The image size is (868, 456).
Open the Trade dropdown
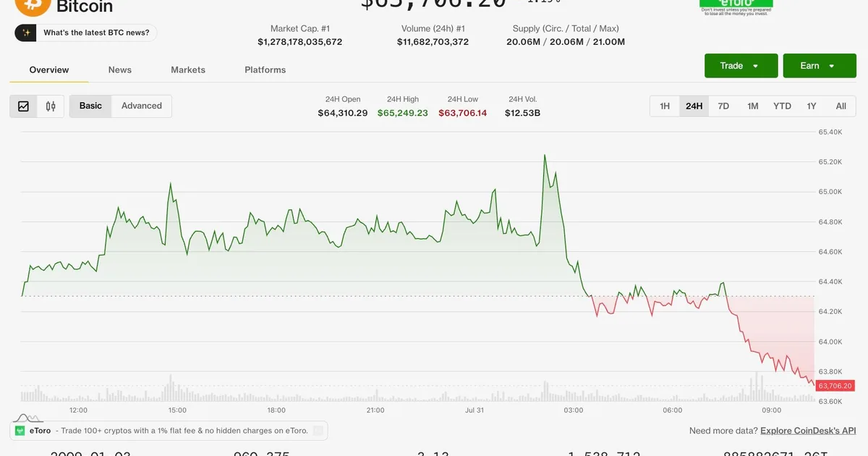click(741, 66)
